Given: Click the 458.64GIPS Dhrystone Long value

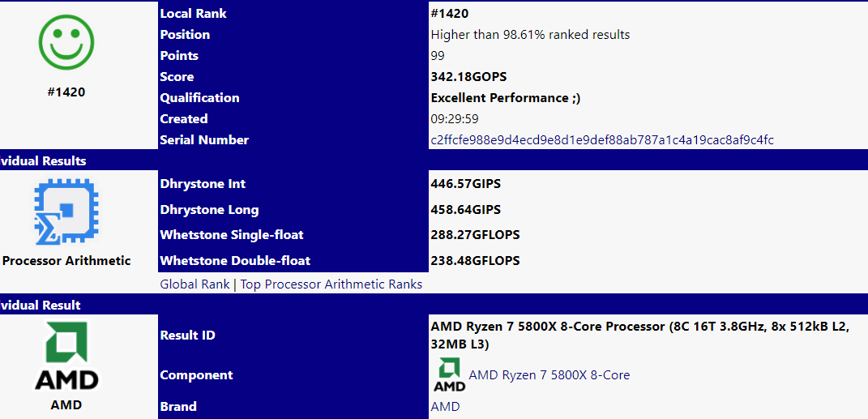Looking at the screenshot, I should pos(465,210).
